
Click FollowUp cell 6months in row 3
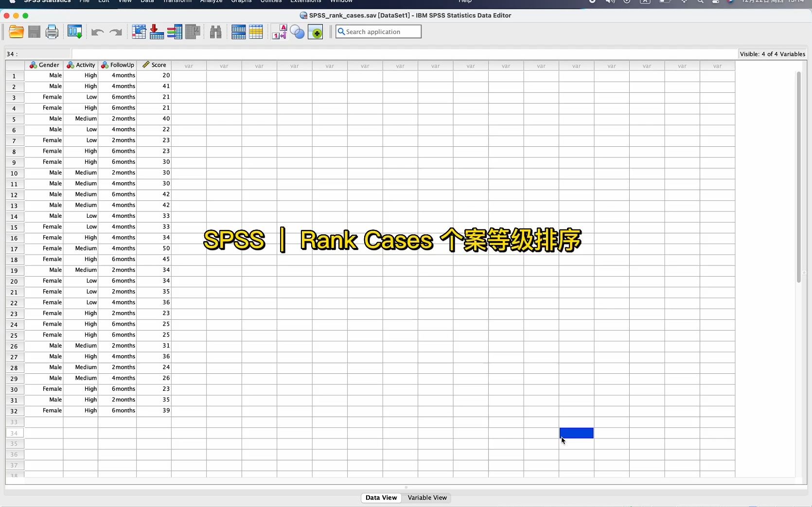117,97
